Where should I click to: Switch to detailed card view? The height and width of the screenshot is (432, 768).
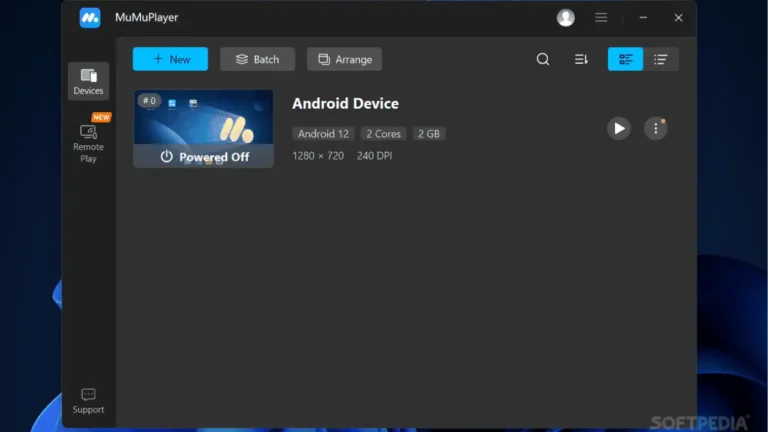coord(625,59)
